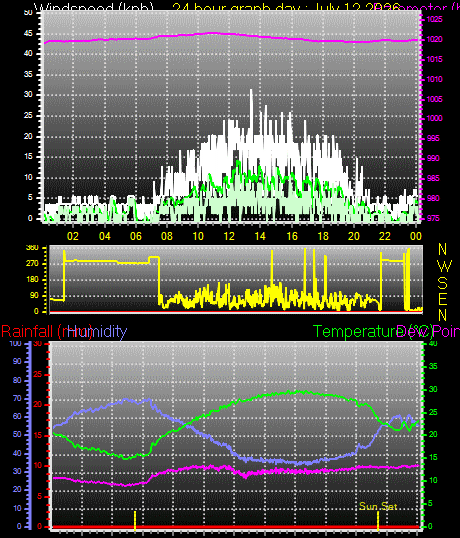Click humidity axis value 60
Screen dimensions: 460x538
point(17,417)
